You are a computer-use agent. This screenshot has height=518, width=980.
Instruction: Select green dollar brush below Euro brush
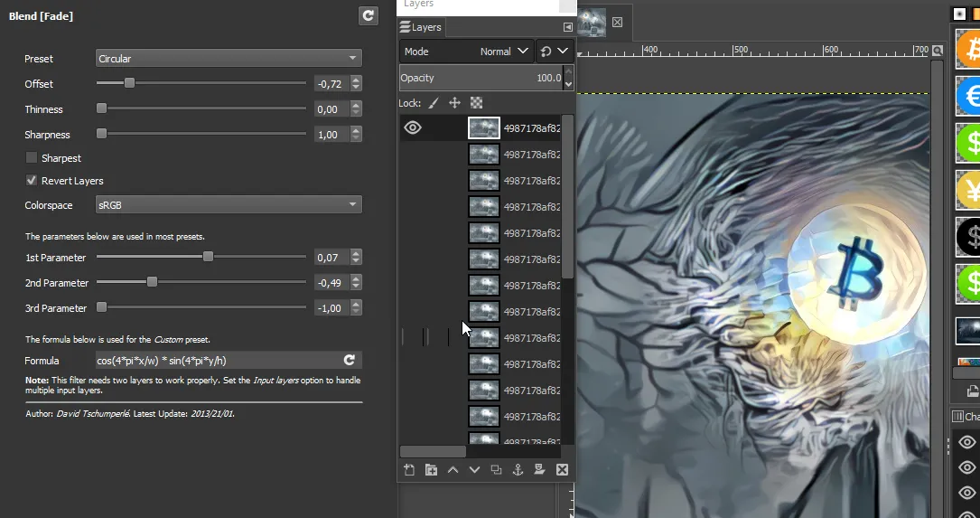point(968,143)
